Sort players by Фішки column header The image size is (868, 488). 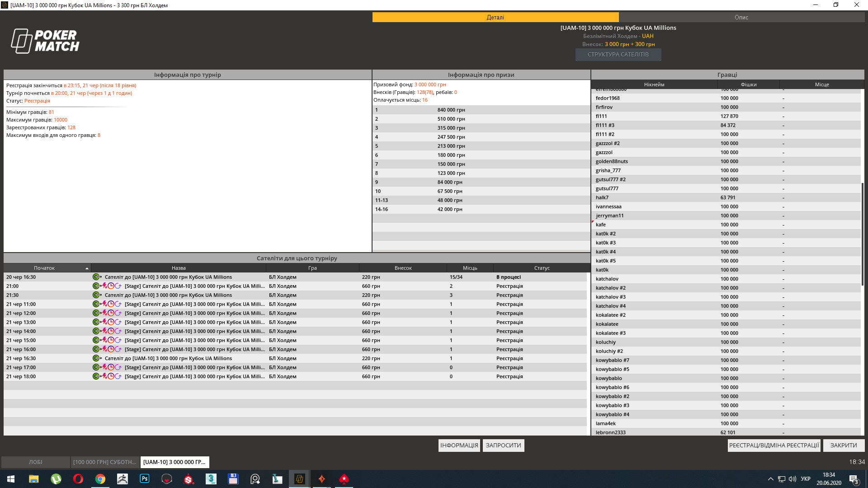click(x=749, y=84)
